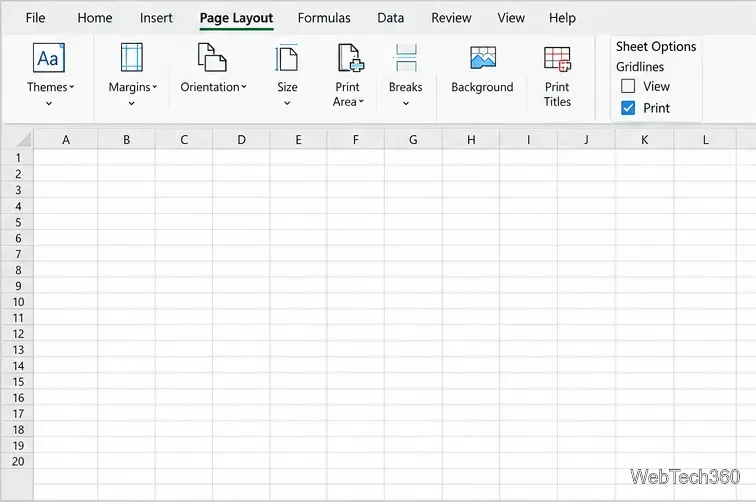Image resolution: width=756 pixels, height=502 pixels.
Task: Select row 12 header
Action: click(18, 333)
